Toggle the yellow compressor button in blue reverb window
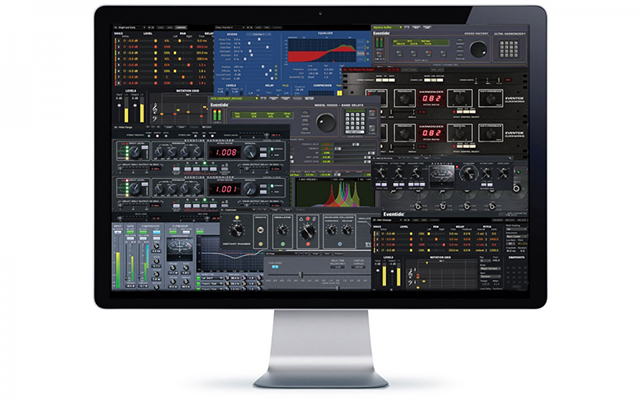 point(340,93)
